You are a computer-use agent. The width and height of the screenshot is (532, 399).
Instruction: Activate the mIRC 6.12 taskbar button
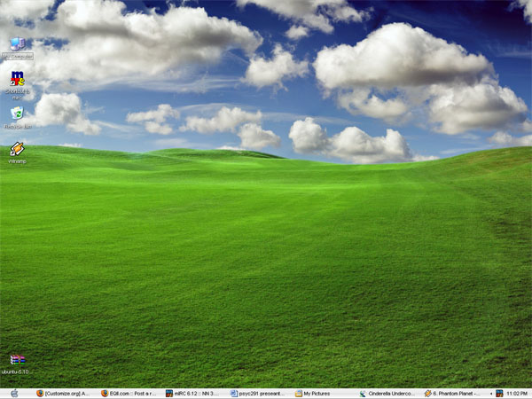tap(192, 394)
